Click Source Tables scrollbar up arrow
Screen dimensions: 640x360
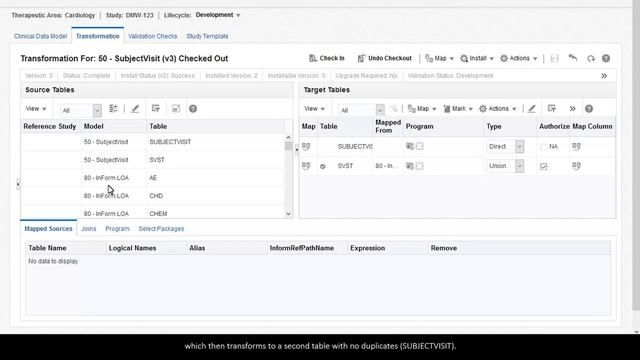click(x=289, y=138)
